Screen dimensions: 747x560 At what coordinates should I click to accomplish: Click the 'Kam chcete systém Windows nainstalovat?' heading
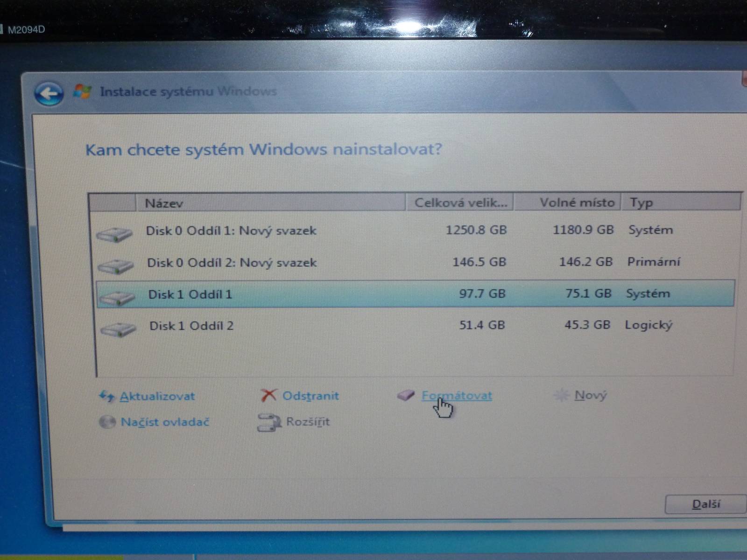[263, 150]
